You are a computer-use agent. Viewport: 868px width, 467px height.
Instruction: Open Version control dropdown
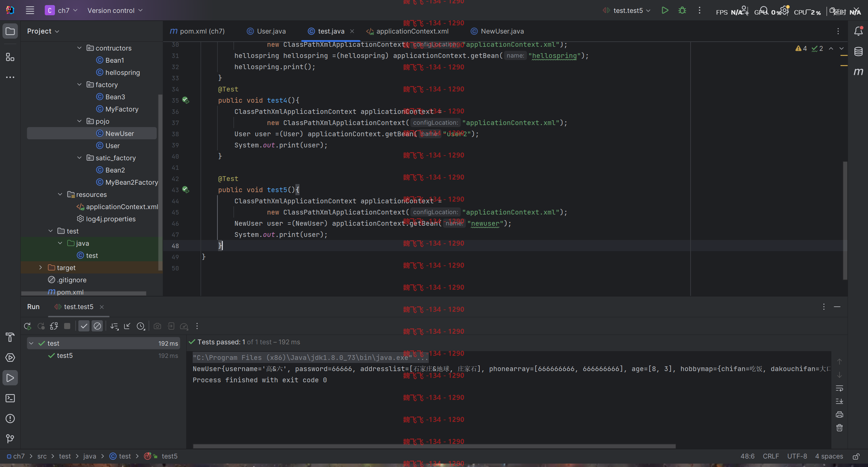pyautogui.click(x=115, y=10)
